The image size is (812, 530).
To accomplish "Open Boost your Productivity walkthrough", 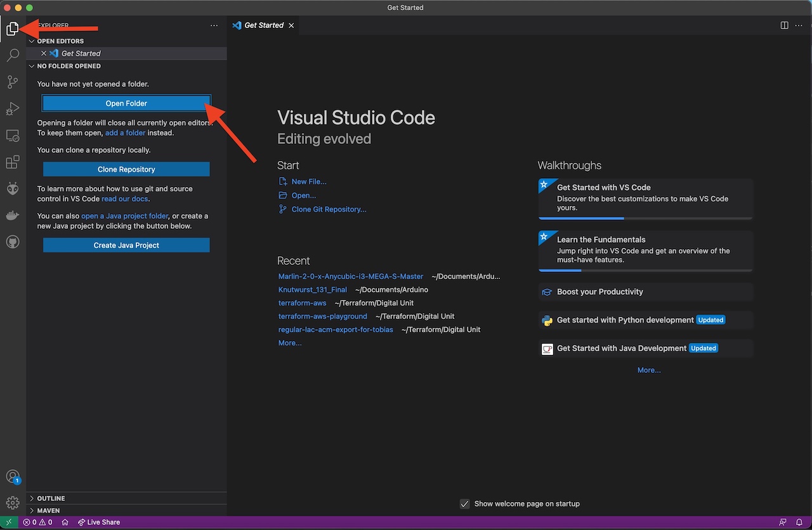I will pyautogui.click(x=646, y=292).
